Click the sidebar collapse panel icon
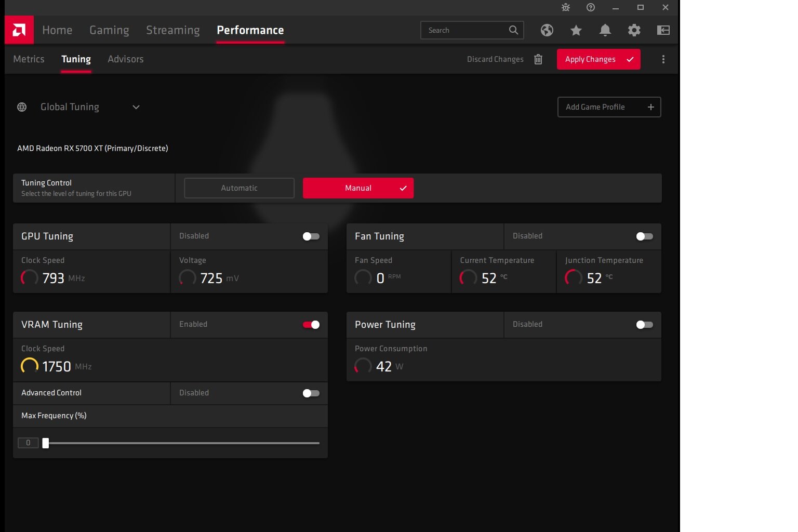The width and height of the screenshot is (798, 532). pos(663,30)
